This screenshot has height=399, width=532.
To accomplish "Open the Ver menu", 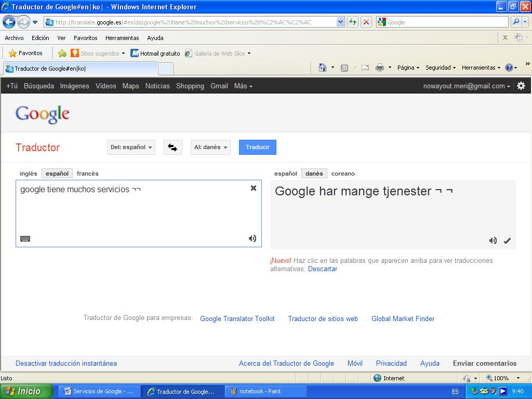I will (x=61, y=38).
